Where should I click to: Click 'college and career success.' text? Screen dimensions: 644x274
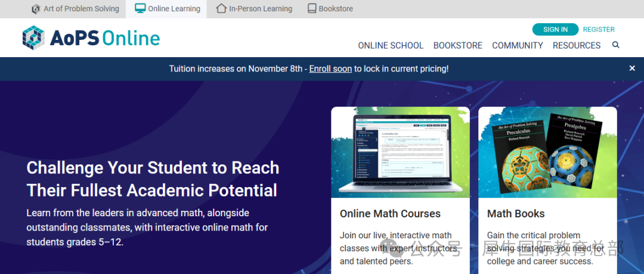click(540, 261)
